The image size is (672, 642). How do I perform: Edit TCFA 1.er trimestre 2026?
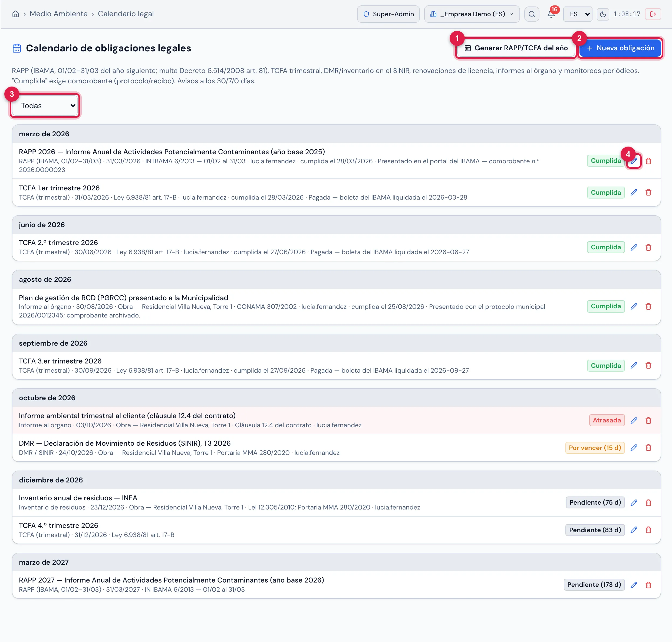pos(634,192)
